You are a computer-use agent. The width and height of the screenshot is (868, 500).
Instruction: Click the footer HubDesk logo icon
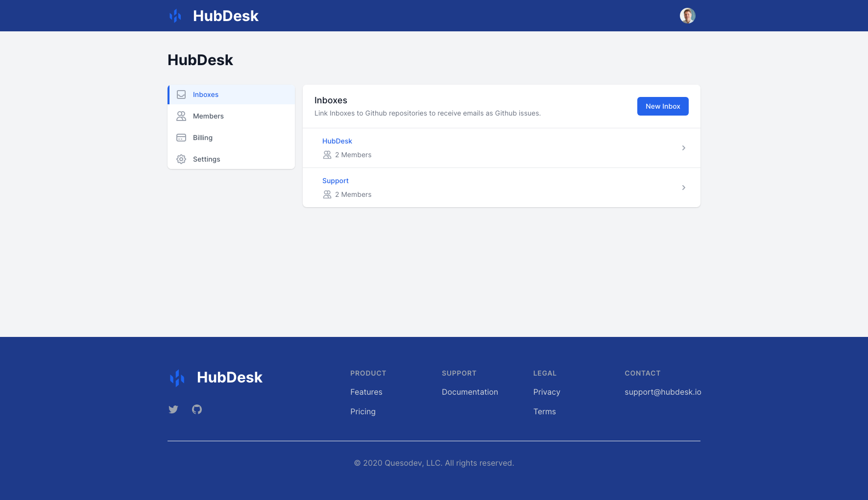click(x=177, y=378)
